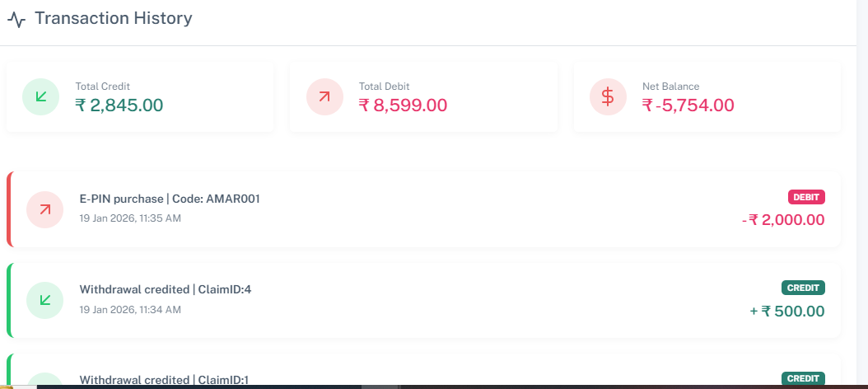Click the +₹ 500.00 credit amount
This screenshot has height=389, width=868.
(786, 311)
